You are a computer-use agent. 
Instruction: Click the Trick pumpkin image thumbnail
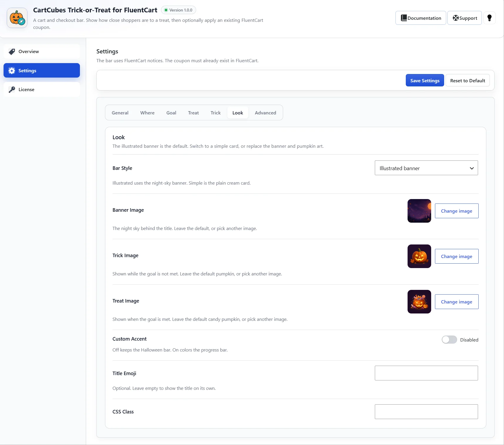pos(419,256)
